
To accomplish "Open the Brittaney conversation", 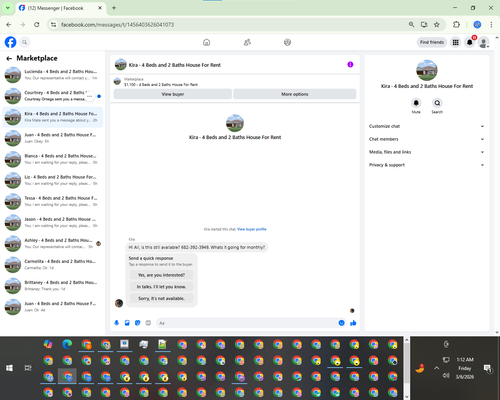I will click(x=53, y=286).
